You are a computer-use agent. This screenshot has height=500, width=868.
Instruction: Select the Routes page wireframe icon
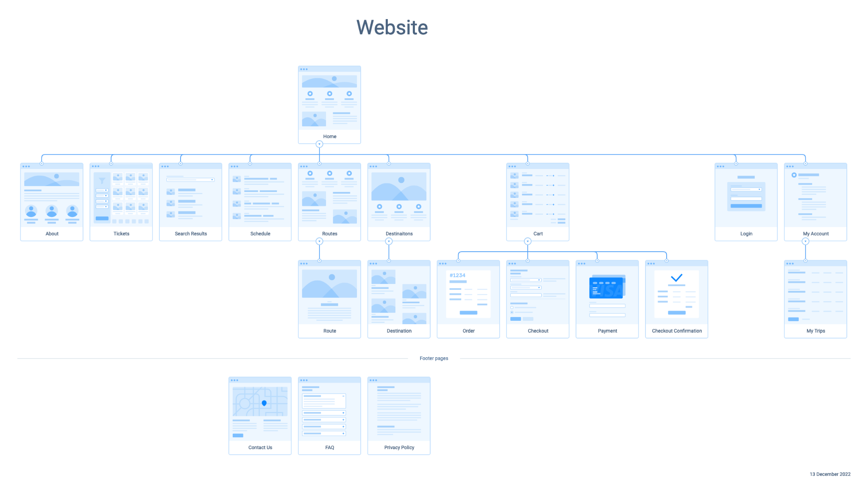[x=329, y=197]
